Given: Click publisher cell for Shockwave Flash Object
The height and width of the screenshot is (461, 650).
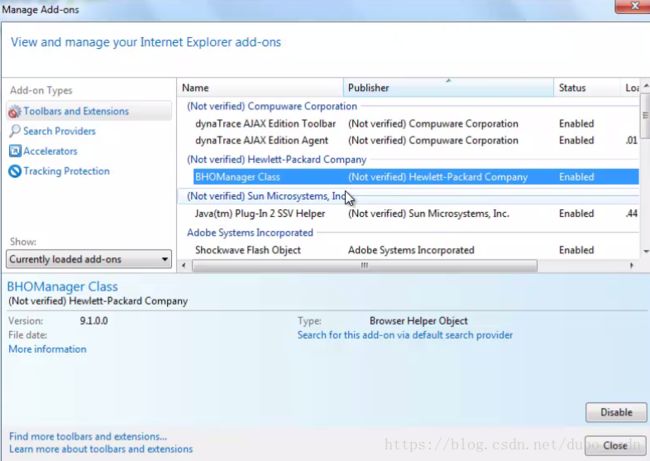Looking at the screenshot, I should point(411,250).
